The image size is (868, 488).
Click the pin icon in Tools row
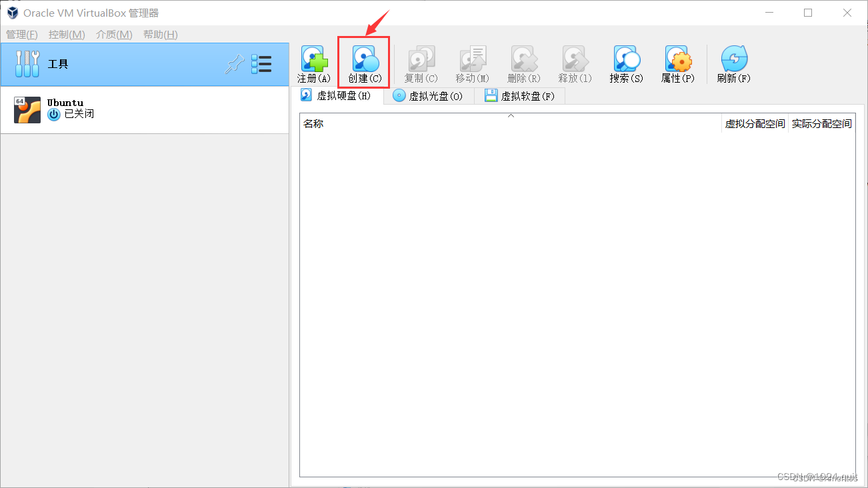coord(235,64)
